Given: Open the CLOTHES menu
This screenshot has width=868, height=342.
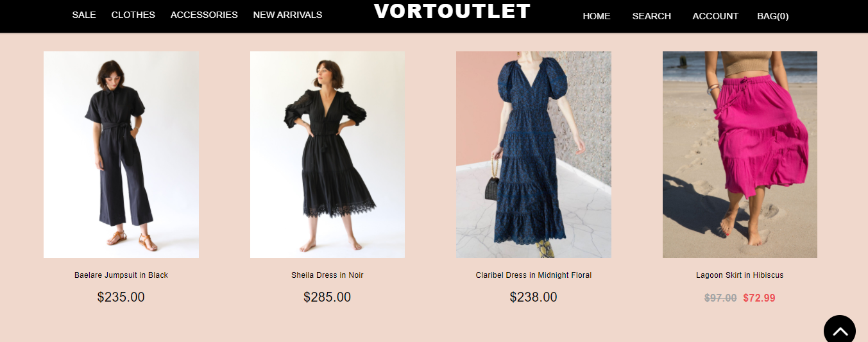Looking at the screenshot, I should pyautogui.click(x=133, y=15).
